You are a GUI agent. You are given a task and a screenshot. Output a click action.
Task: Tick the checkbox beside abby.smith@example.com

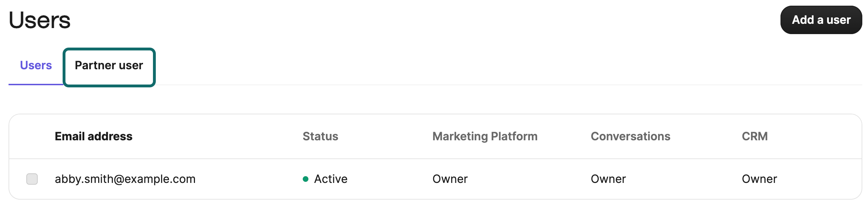coord(32,179)
